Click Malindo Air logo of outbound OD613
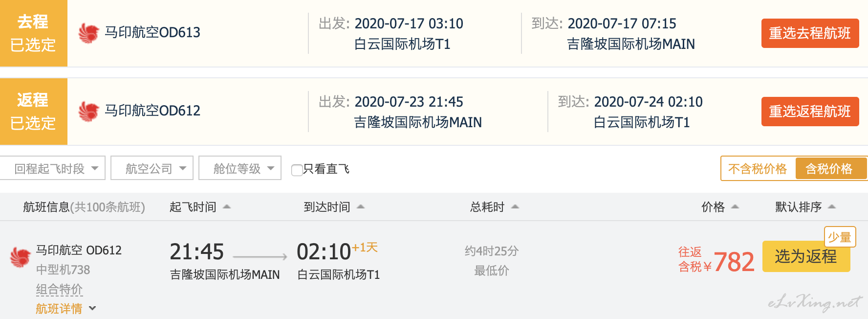 click(89, 33)
